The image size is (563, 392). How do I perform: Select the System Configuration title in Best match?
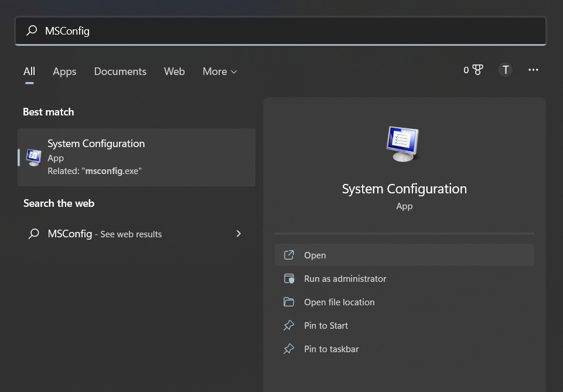(96, 144)
